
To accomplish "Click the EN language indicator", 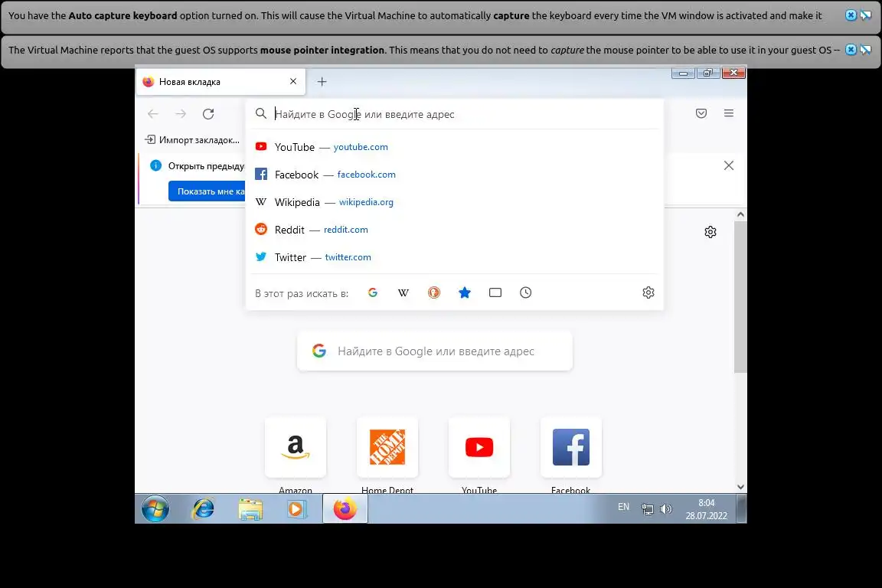I will (623, 507).
